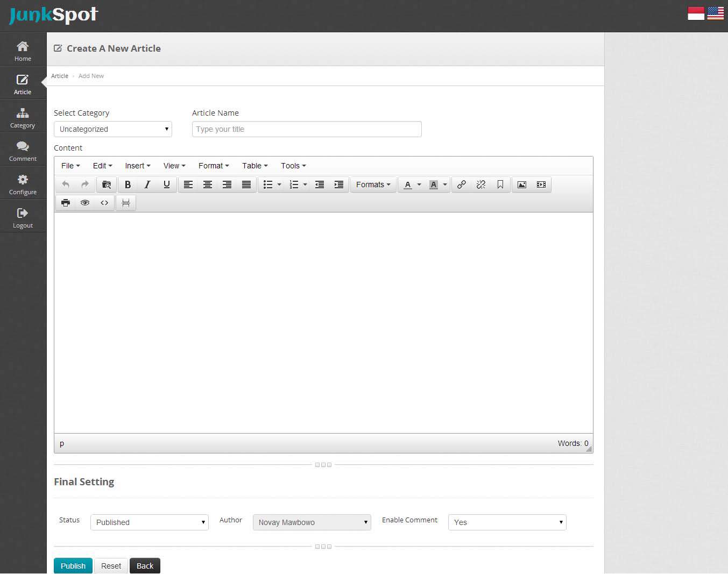Image resolution: width=728 pixels, height=574 pixels.
Task: Open source code view icon
Action: pos(104,203)
